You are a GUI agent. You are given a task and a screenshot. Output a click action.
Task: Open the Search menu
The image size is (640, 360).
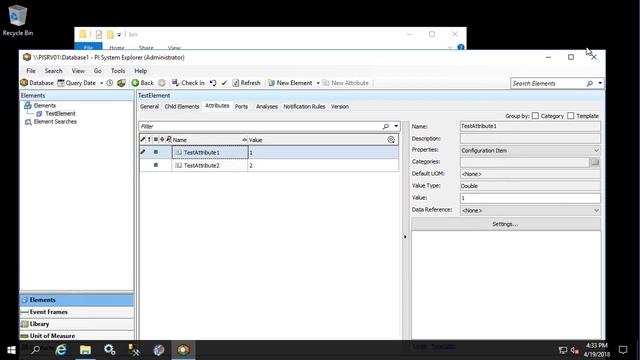coord(53,71)
